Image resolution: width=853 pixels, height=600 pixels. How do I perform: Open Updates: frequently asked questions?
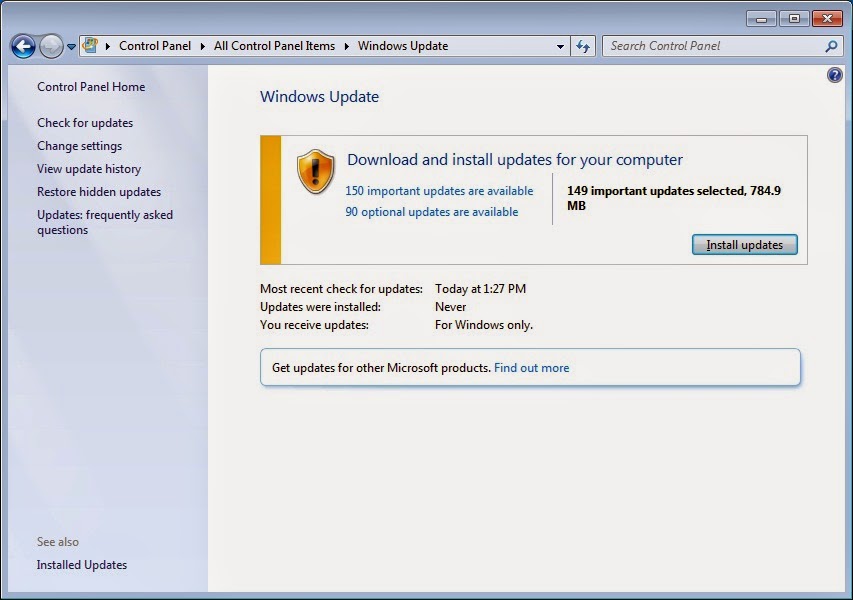tap(105, 222)
